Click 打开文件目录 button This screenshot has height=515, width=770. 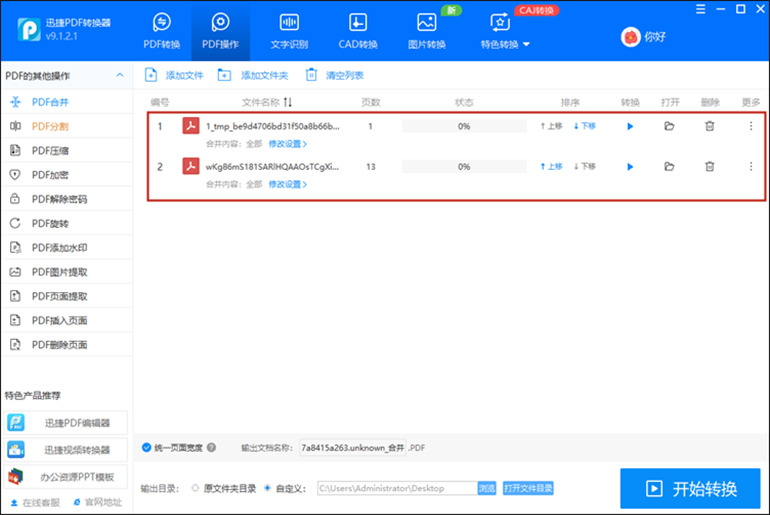pyautogui.click(x=528, y=488)
